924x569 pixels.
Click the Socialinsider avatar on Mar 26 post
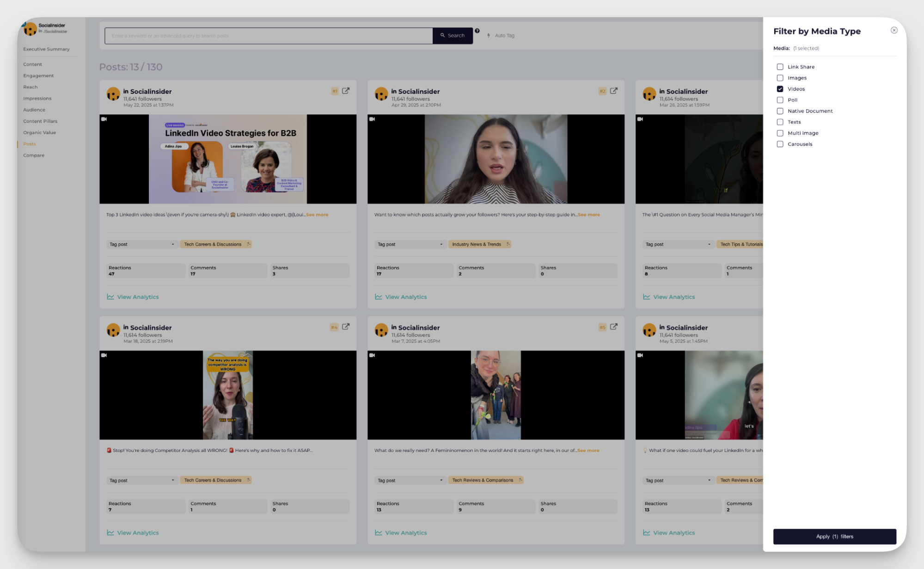[x=649, y=94]
